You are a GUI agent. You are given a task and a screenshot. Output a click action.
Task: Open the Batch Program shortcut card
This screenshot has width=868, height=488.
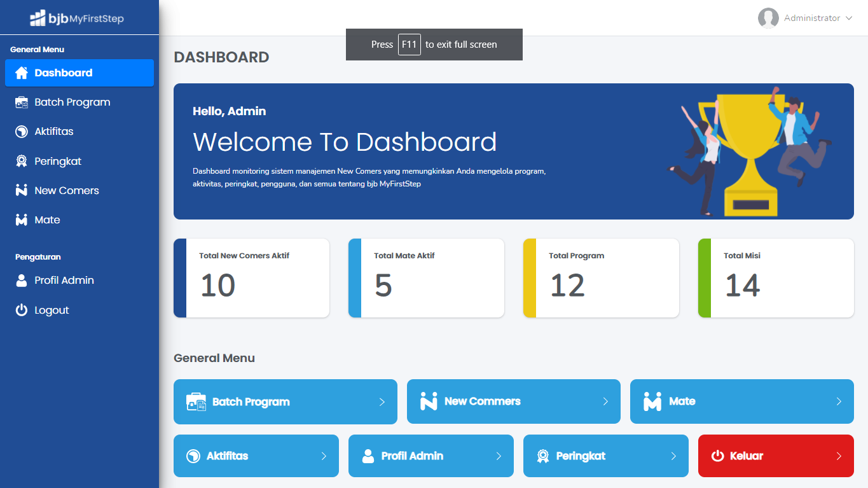click(x=286, y=402)
